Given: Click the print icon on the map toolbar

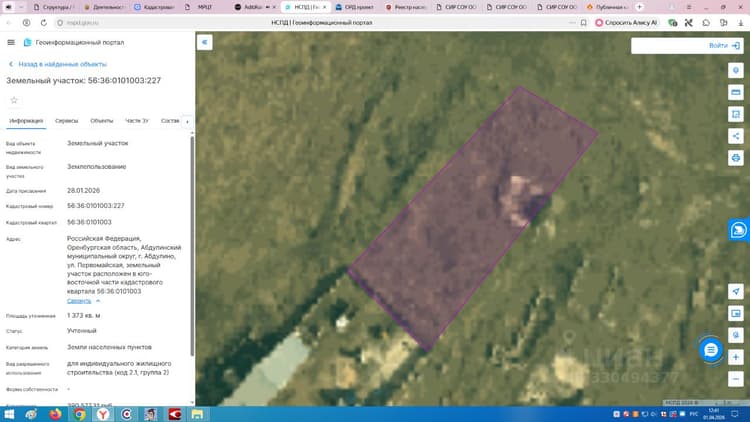Looking at the screenshot, I should (736, 158).
